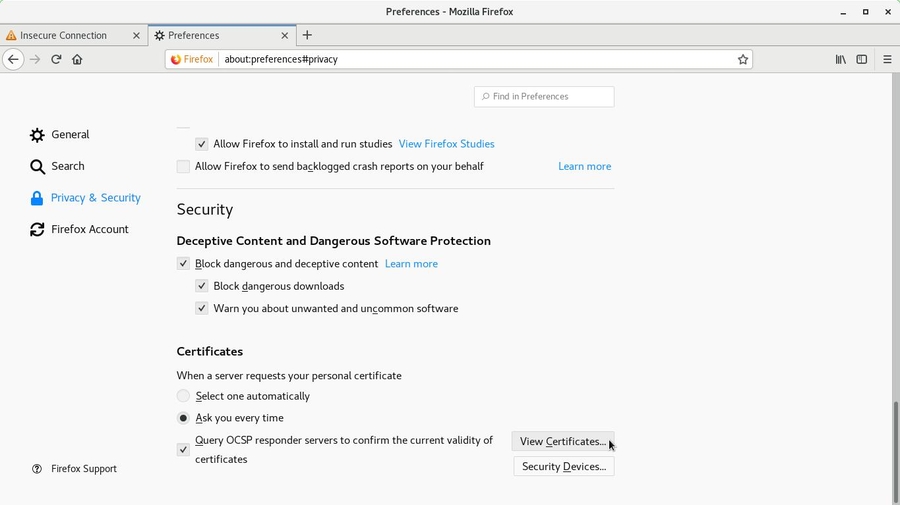Viewport: 900px width, 505px height.
Task: Click the Back navigation arrow
Action: click(x=13, y=59)
